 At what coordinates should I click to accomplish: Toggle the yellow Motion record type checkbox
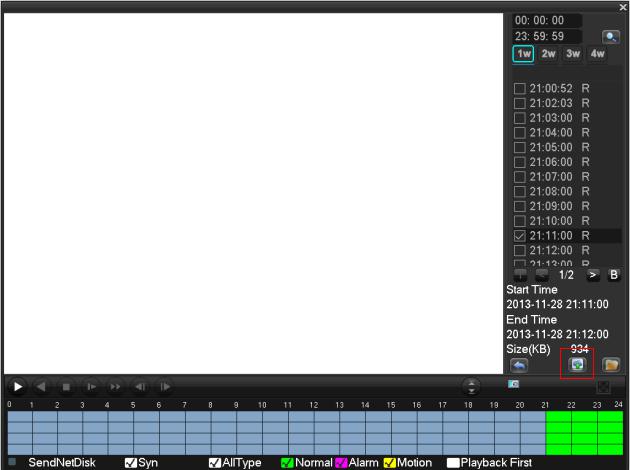click(x=390, y=463)
